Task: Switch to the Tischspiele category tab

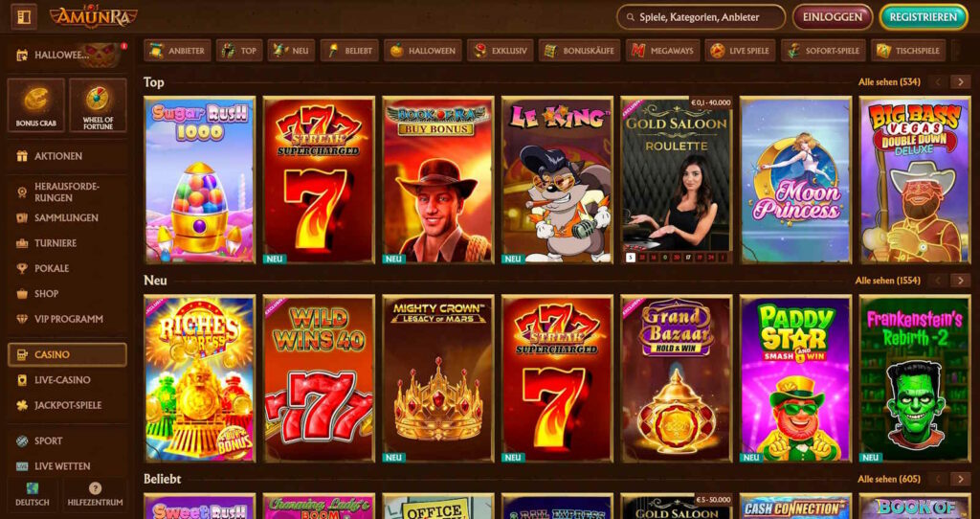Action: click(x=908, y=51)
